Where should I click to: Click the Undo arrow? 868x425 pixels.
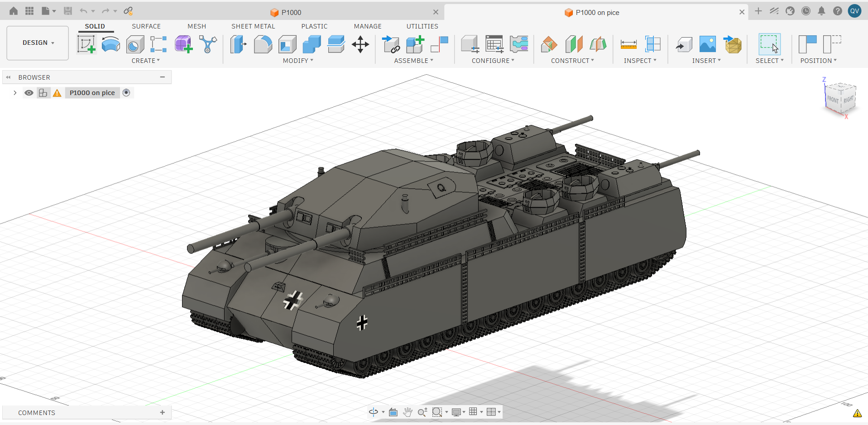[x=83, y=11]
